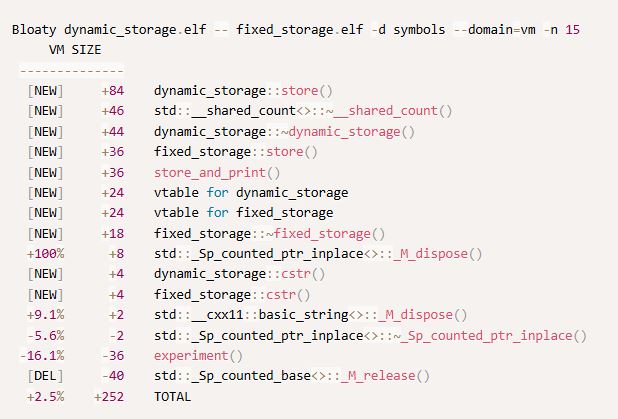Click the _Sp_counted_base _M_release() symbol
Image resolution: width=618 pixels, height=419 pixels.
click(291, 376)
